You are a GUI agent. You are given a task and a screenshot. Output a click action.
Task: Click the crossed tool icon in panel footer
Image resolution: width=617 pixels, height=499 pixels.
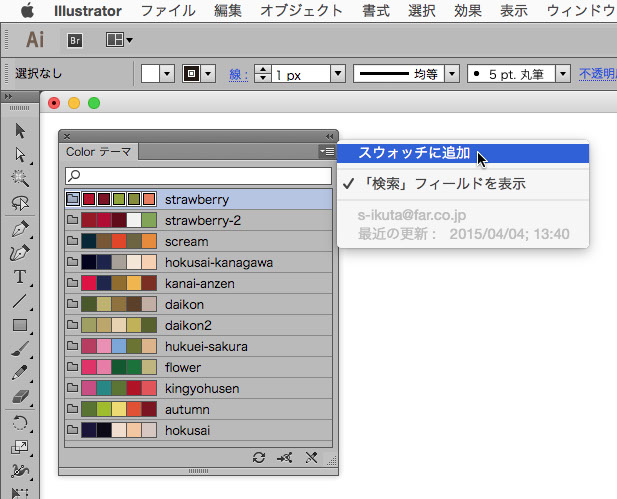(x=311, y=458)
